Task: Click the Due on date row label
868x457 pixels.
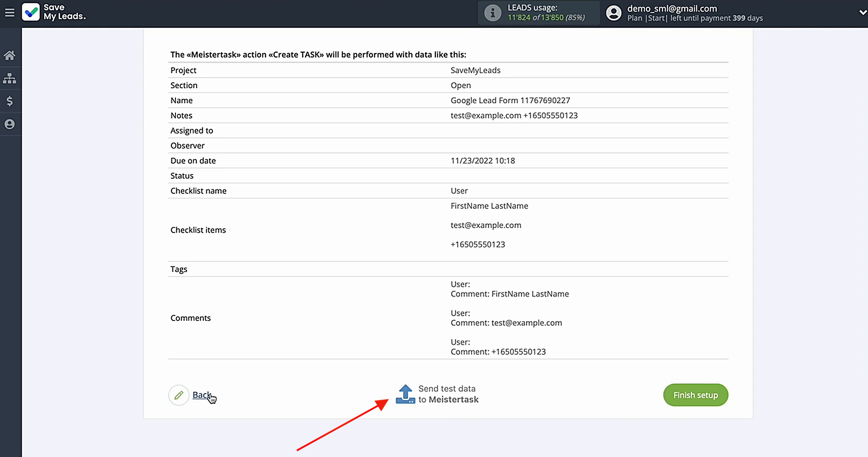Action: [193, 160]
